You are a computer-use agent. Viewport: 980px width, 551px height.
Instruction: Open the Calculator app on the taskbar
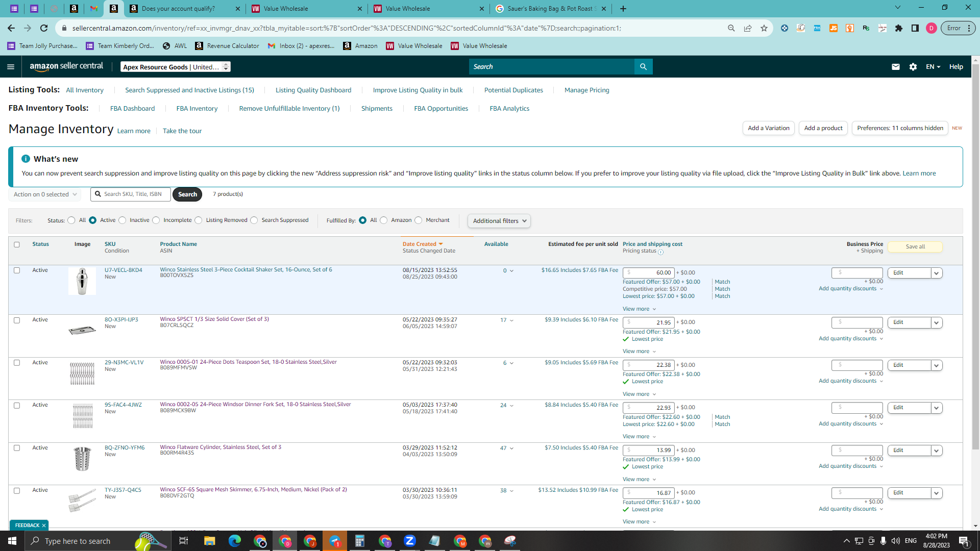pos(360,541)
